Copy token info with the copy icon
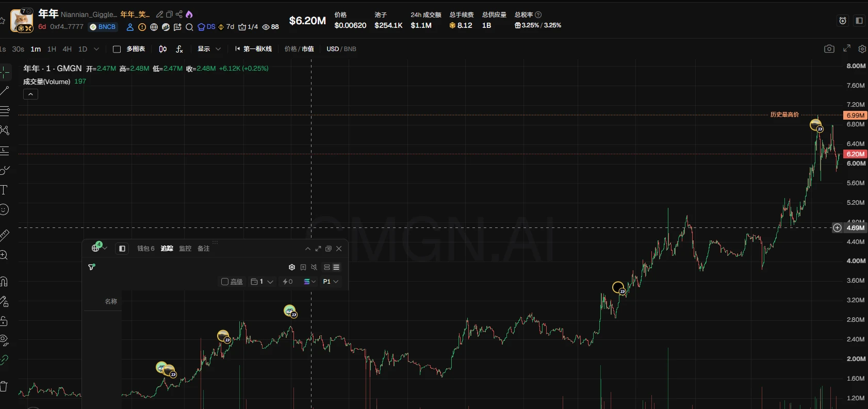 [x=169, y=14]
